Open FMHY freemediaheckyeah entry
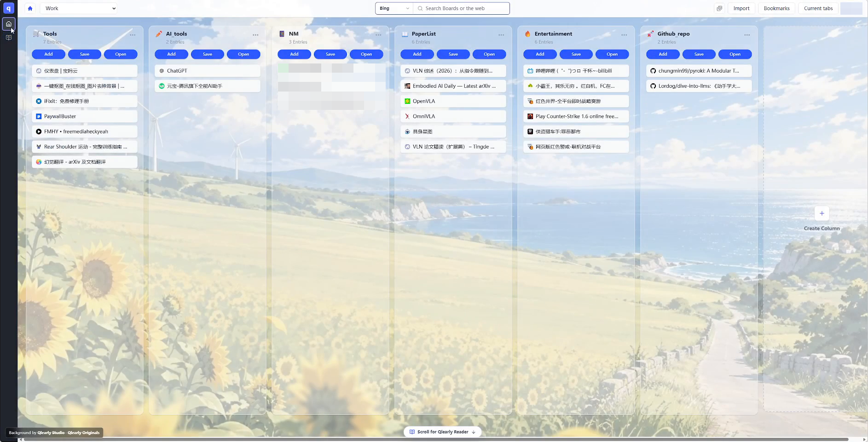Screen dimensions: 868x442 (85, 132)
